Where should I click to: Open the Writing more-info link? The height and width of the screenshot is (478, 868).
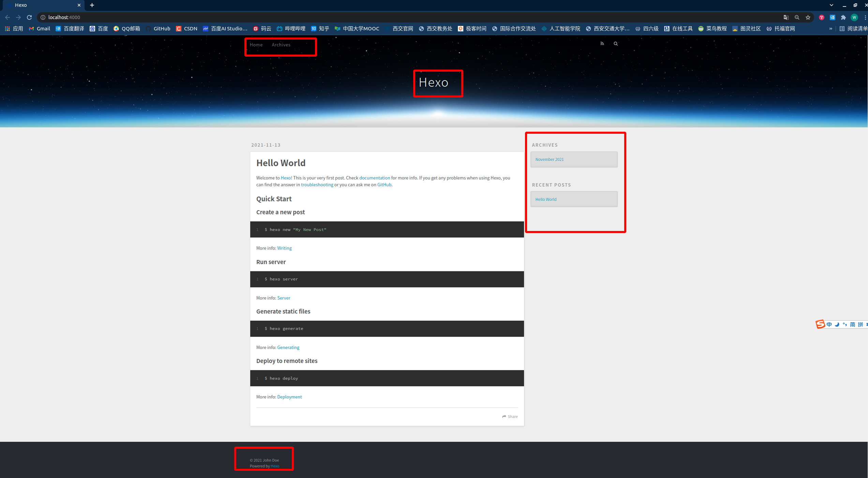[x=284, y=248]
